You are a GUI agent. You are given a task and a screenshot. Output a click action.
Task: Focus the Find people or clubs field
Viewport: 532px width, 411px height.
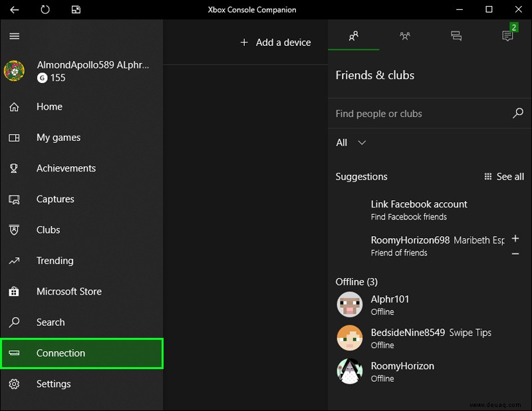(421, 113)
